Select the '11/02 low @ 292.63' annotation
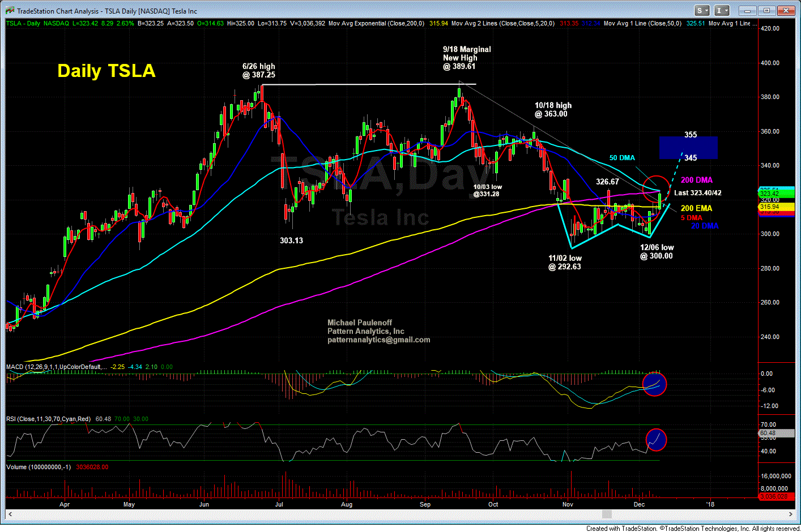801x532 pixels. (565, 262)
